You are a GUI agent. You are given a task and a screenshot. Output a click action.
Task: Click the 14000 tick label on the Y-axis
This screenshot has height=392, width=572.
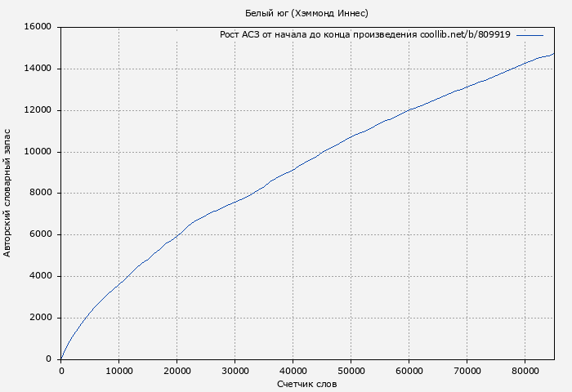tap(38, 69)
